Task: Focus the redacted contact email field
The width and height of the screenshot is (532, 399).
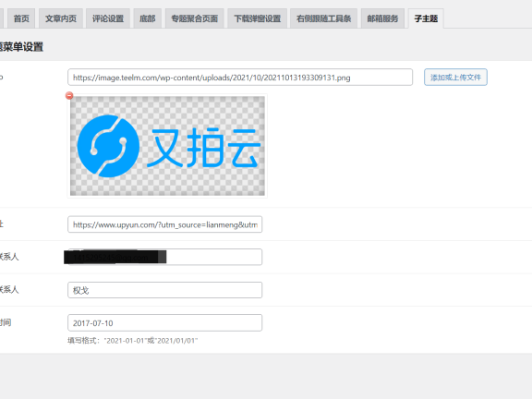Action: tap(165, 257)
